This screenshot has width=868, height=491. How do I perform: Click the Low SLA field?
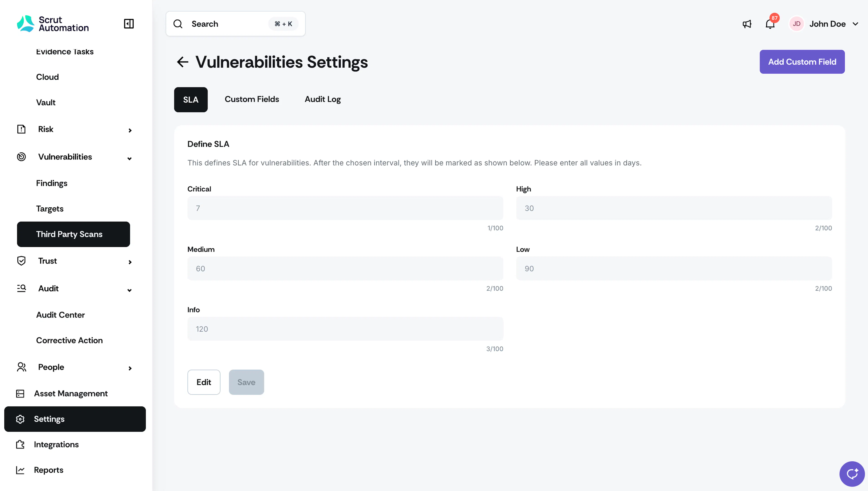coord(674,268)
